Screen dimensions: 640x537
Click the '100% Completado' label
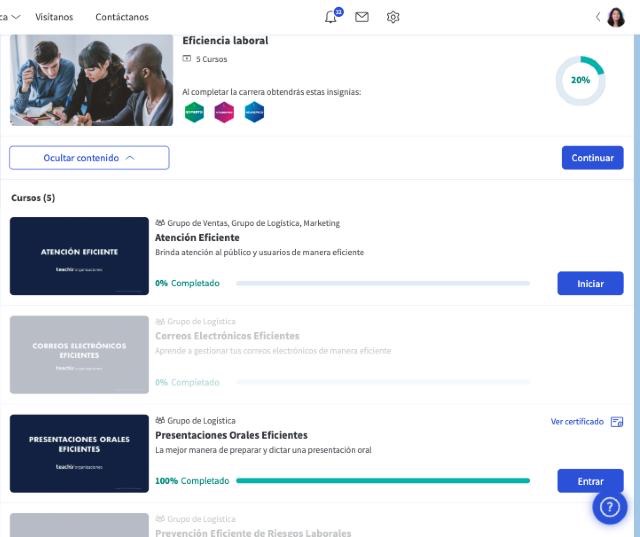(x=192, y=481)
